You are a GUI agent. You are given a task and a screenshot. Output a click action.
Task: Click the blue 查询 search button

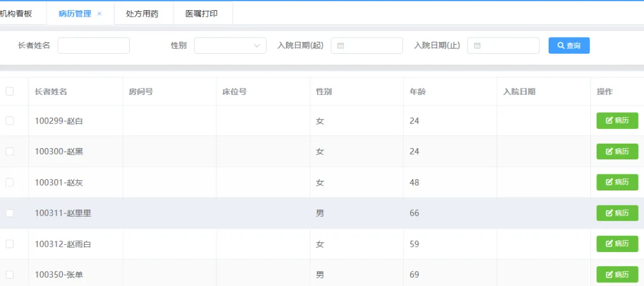[x=569, y=46]
